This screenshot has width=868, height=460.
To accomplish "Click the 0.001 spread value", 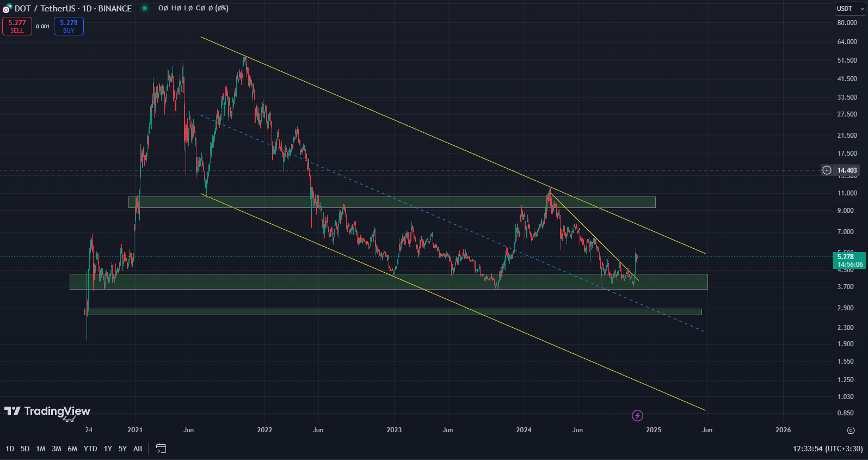I will click(42, 26).
